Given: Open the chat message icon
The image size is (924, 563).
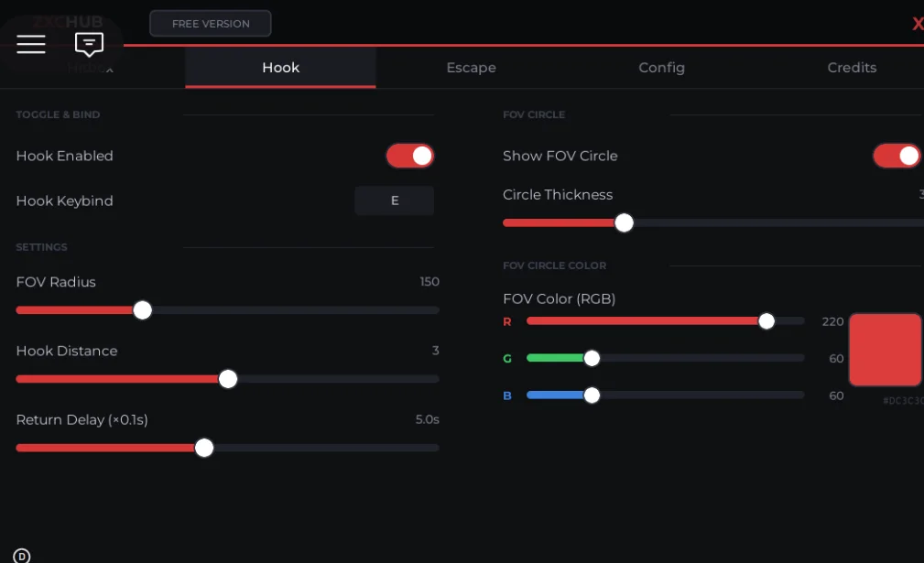Looking at the screenshot, I should (x=89, y=44).
